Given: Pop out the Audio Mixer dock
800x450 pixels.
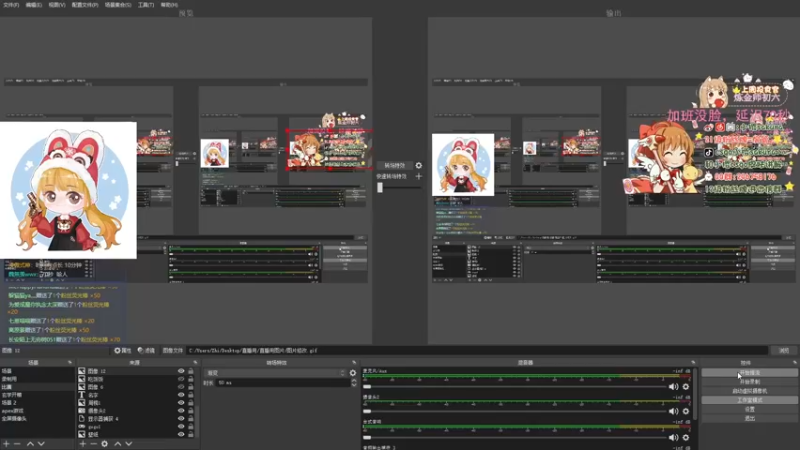Looking at the screenshot, I should pyautogui.click(x=693, y=362).
